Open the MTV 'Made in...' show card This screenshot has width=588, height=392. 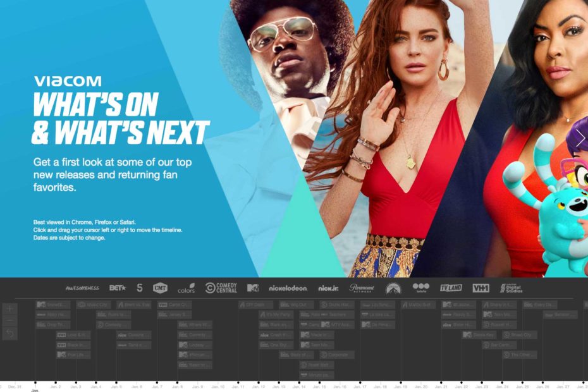pyautogui.click(x=317, y=334)
